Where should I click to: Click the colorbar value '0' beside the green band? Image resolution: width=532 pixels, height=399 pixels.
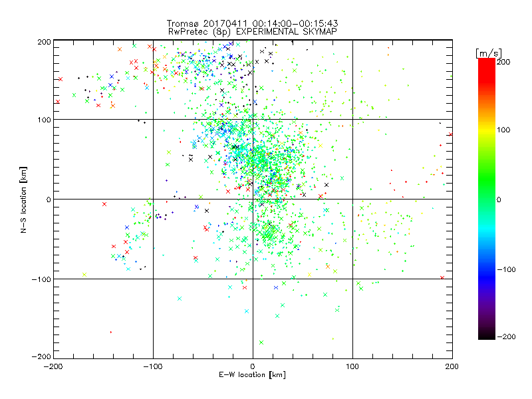point(499,199)
